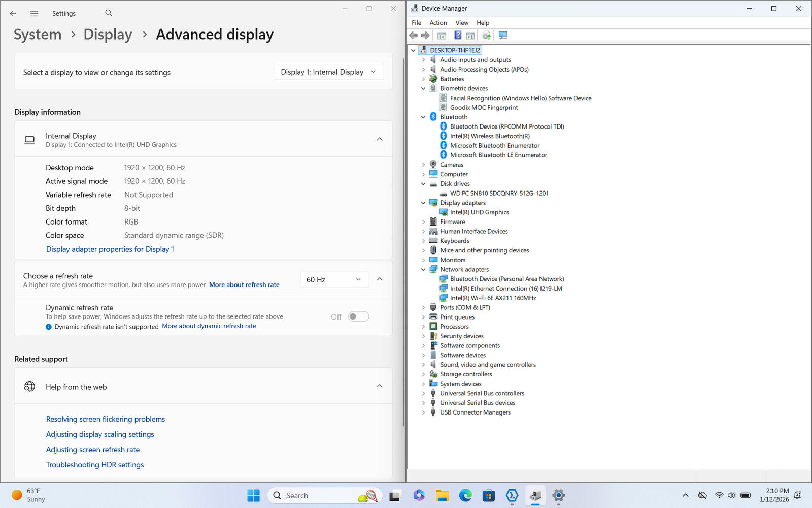Select the Intel(R) UHD Graphics device
This screenshot has height=508, width=812.
coord(479,212)
